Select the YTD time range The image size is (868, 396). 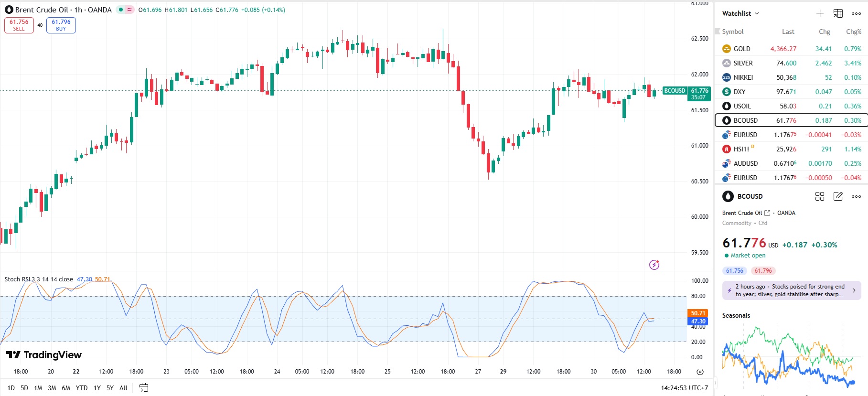click(x=82, y=388)
